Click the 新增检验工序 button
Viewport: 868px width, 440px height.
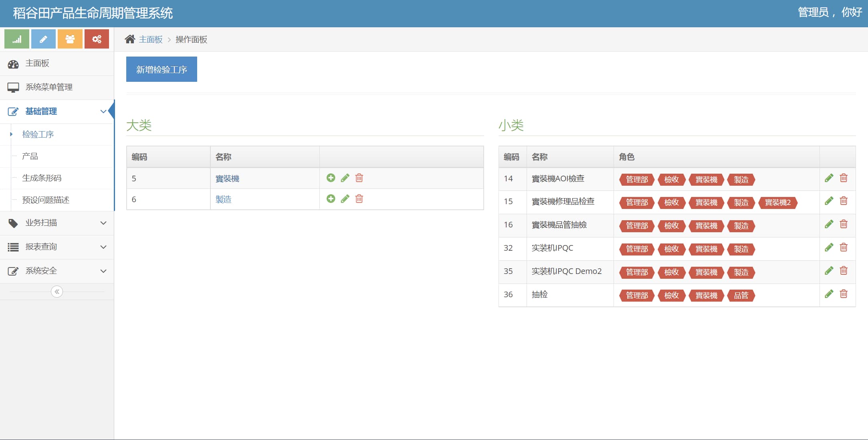161,69
